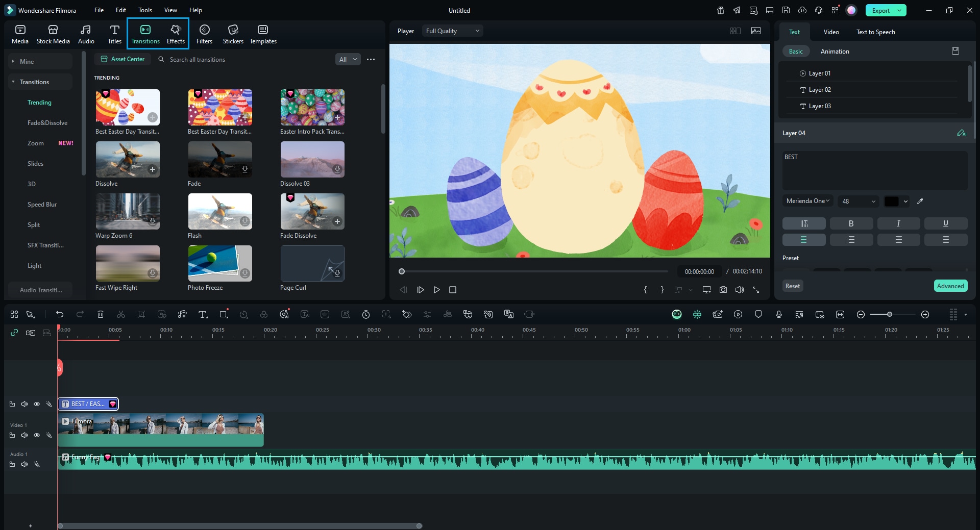
Task: Click the undo arrow in timeline toolbar
Action: tap(60, 314)
